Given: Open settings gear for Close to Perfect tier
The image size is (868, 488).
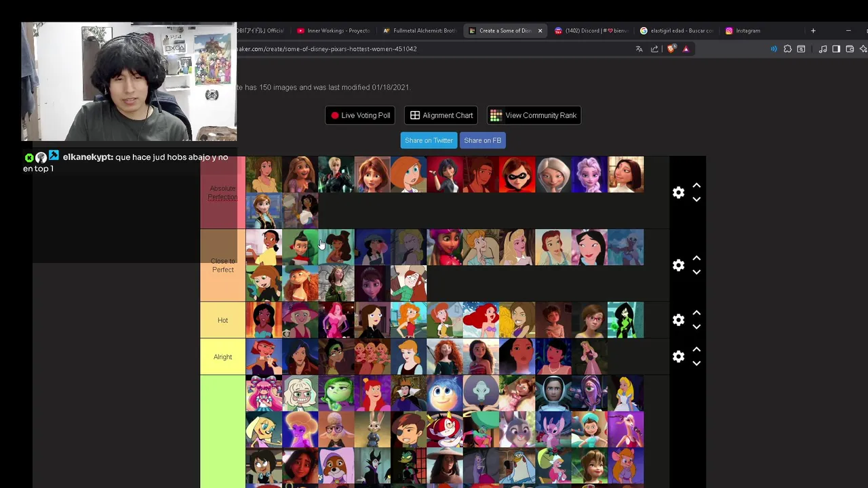Looking at the screenshot, I should (678, 265).
